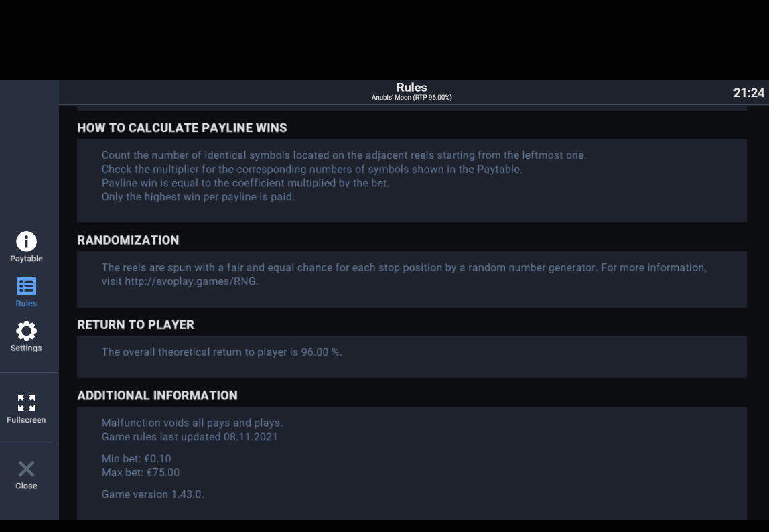Click the Paytable label in the sidebar

[27, 259]
